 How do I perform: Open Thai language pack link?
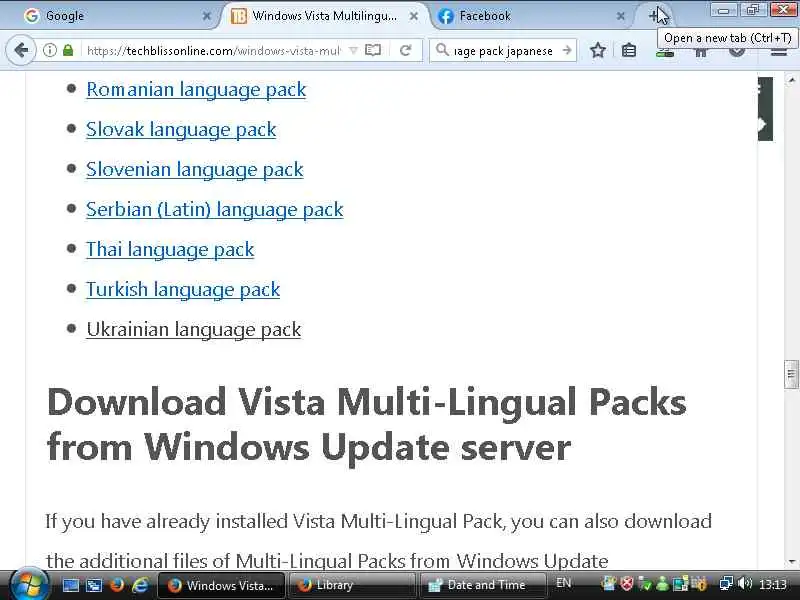tap(170, 249)
